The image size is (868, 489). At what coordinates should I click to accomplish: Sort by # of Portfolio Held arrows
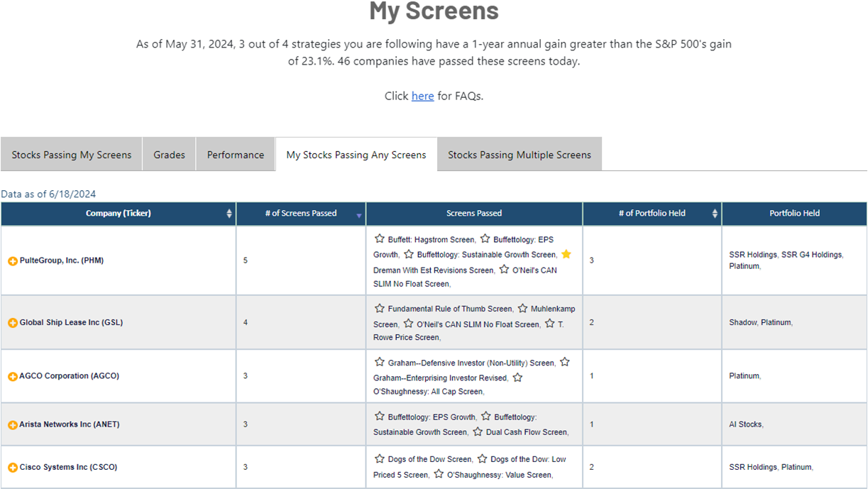(x=714, y=214)
